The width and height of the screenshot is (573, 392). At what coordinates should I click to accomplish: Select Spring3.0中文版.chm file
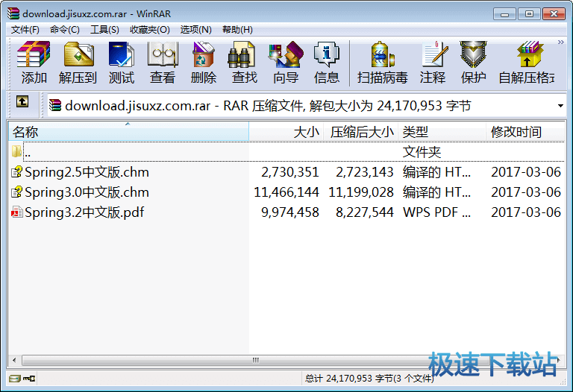pos(87,192)
